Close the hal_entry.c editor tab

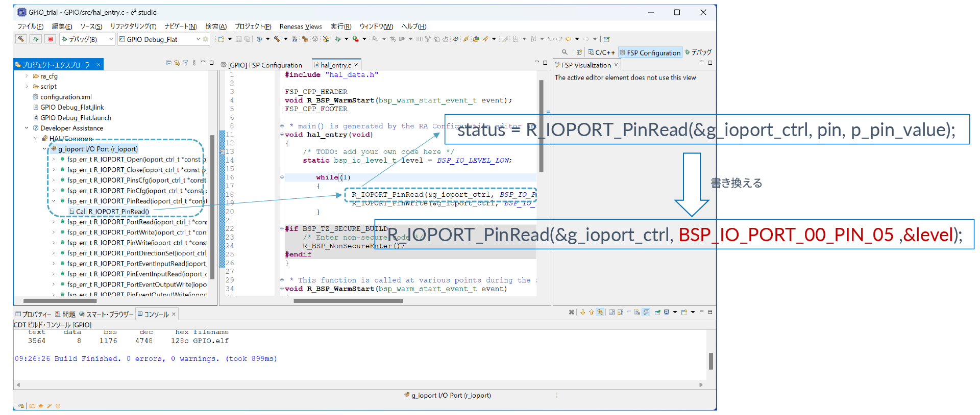[x=356, y=65]
